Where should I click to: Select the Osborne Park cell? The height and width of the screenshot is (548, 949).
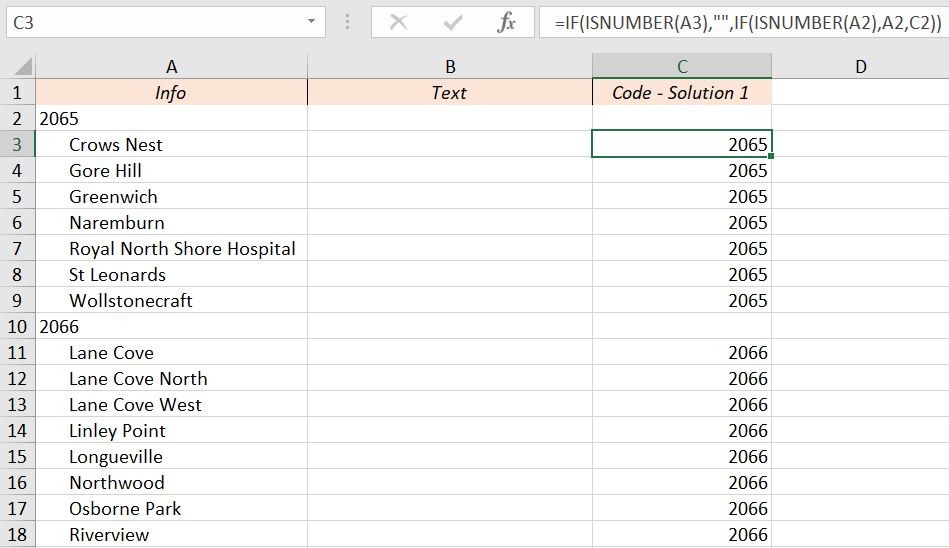[171, 509]
